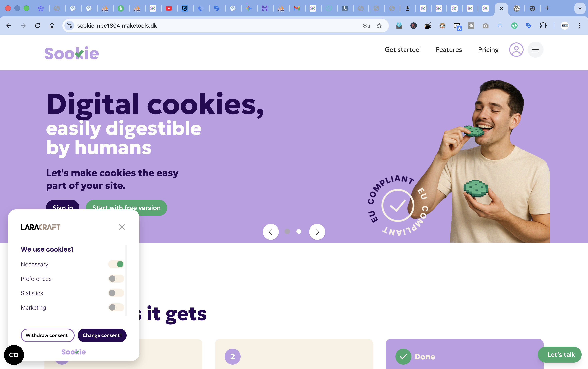Expand the tab search dropdown arrow
The height and width of the screenshot is (369, 588).
point(580,8)
